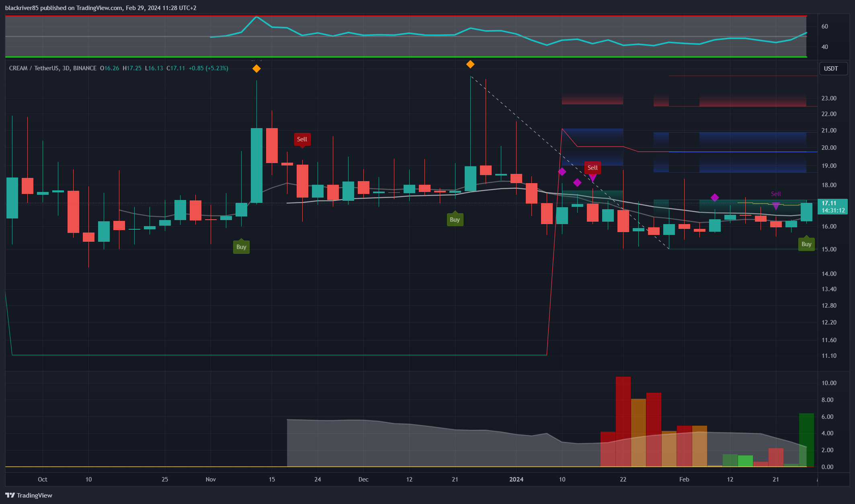855x504 pixels.
Task: Click the 12.80 price axis label
Action: (x=829, y=306)
